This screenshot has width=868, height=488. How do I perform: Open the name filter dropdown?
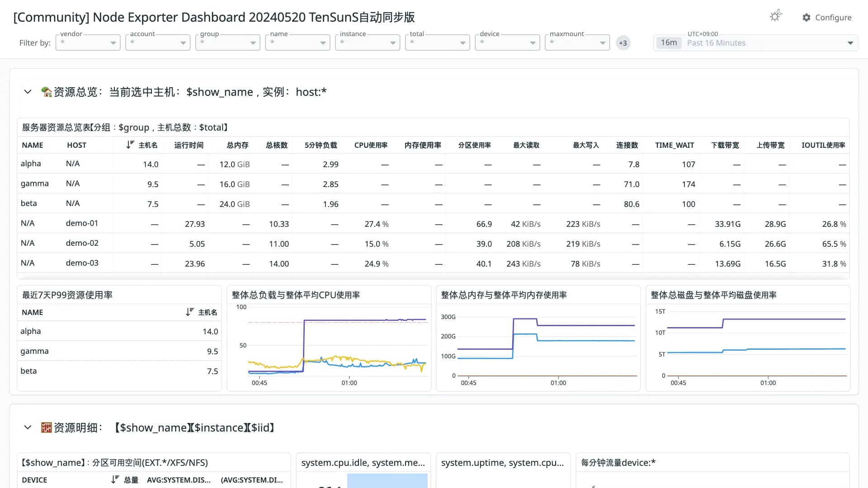click(297, 42)
